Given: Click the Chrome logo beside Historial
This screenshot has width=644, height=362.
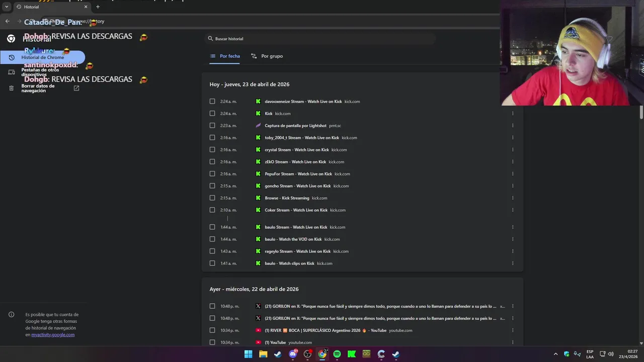Looking at the screenshot, I should tap(11, 39).
